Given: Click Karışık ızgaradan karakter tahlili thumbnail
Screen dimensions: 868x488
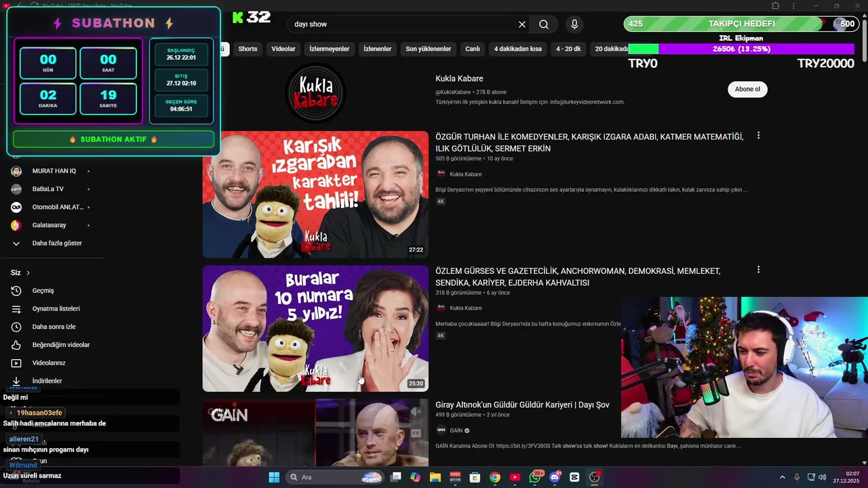Looking at the screenshot, I should [315, 195].
